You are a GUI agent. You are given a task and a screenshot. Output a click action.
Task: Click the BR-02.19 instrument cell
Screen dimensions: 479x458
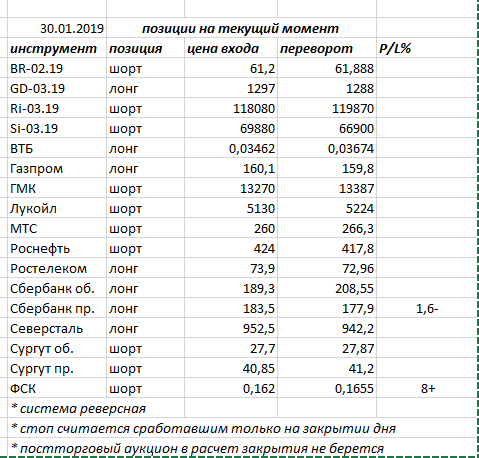point(57,68)
